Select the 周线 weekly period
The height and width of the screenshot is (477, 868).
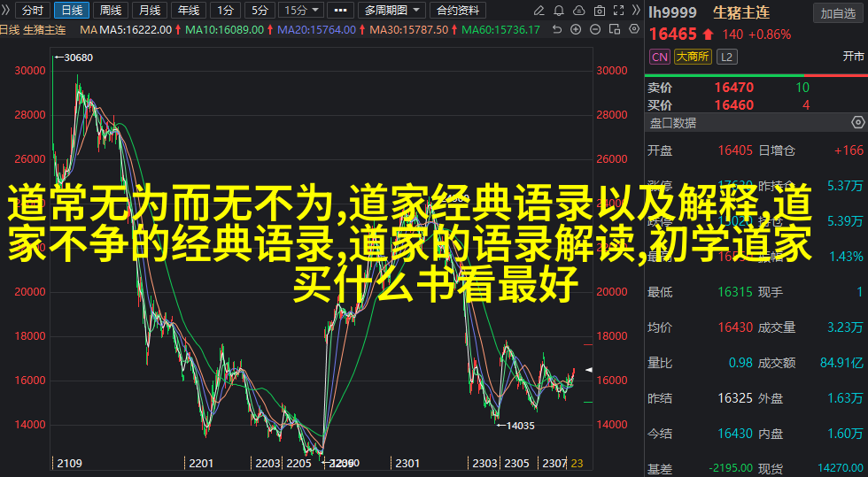111,11
